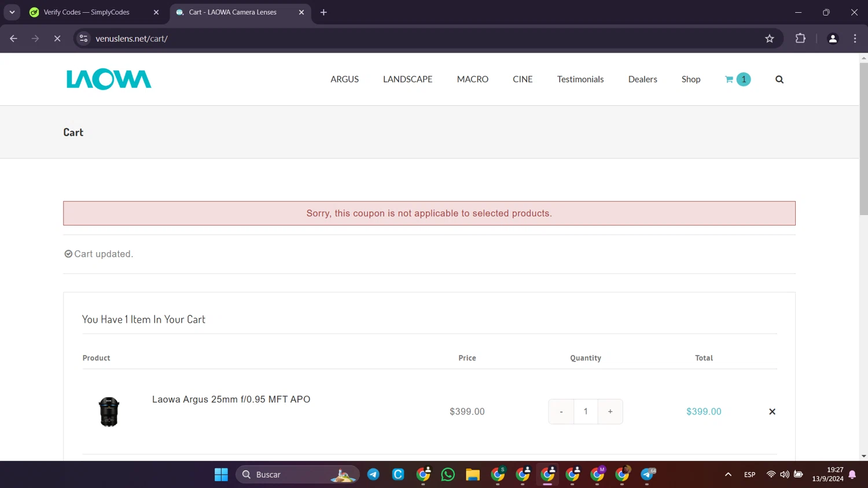Open volume control icon

click(785, 475)
